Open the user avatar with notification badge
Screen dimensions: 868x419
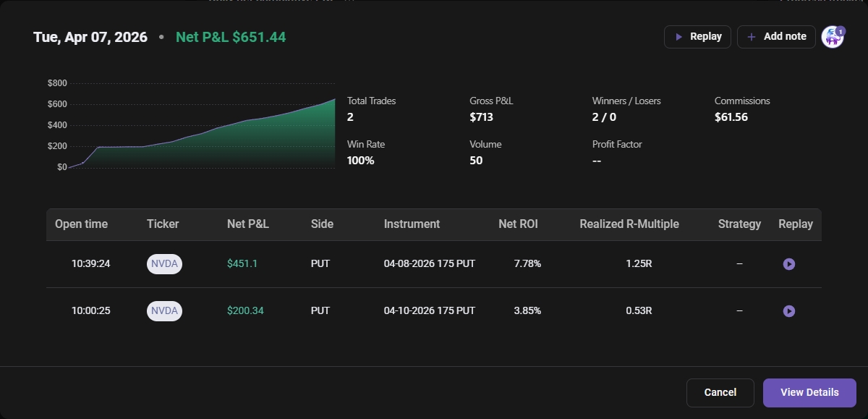(x=833, y=37)
